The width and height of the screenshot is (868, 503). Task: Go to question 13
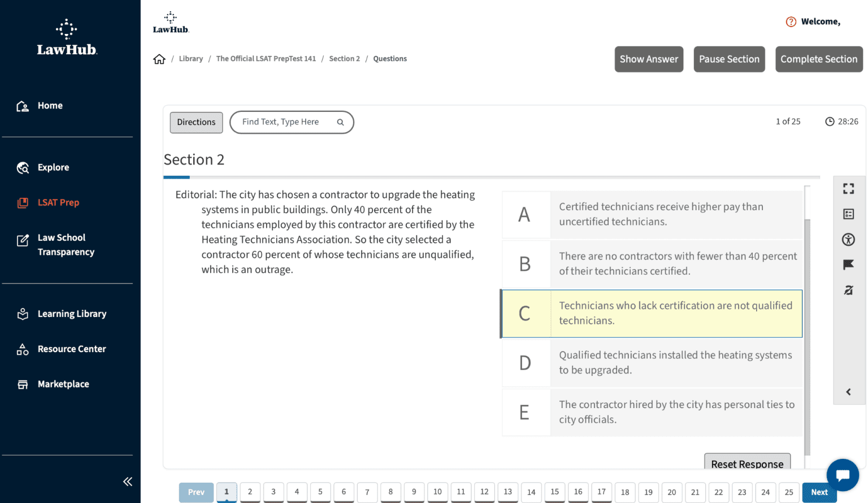pyautogui.click(x=508, y=492)
